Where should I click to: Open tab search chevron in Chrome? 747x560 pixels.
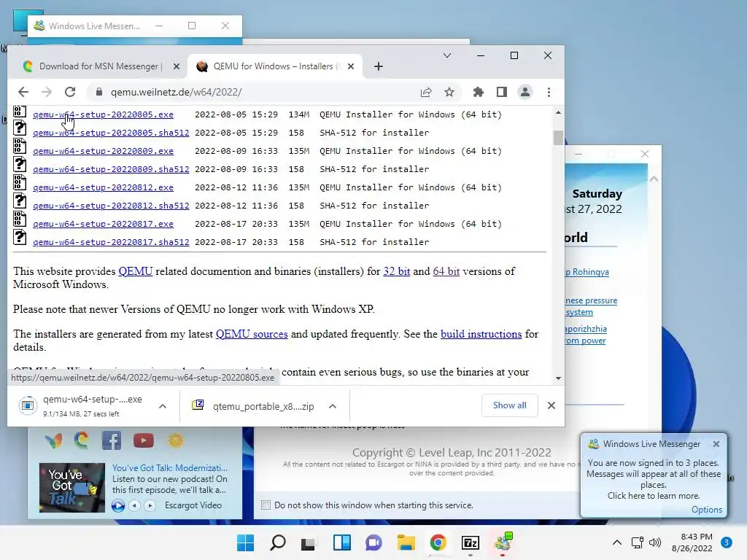coord(447,55)
